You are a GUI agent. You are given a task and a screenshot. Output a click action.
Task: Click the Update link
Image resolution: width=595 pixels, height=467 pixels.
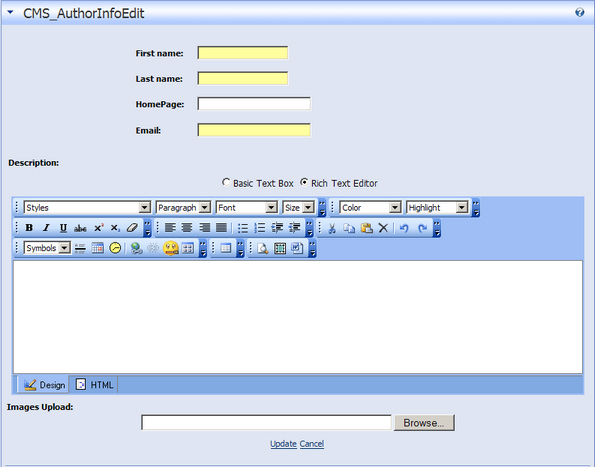283,443
